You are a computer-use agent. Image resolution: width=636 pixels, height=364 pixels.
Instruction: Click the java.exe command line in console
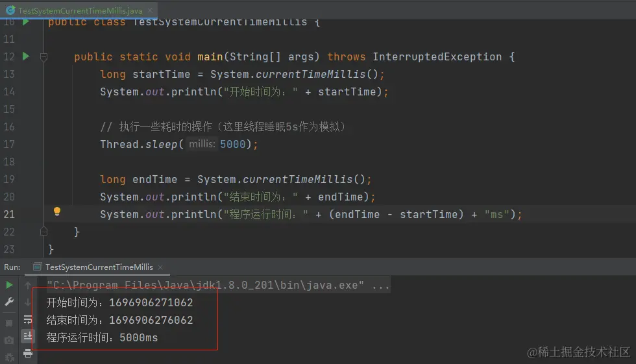(x=218, y=285)
